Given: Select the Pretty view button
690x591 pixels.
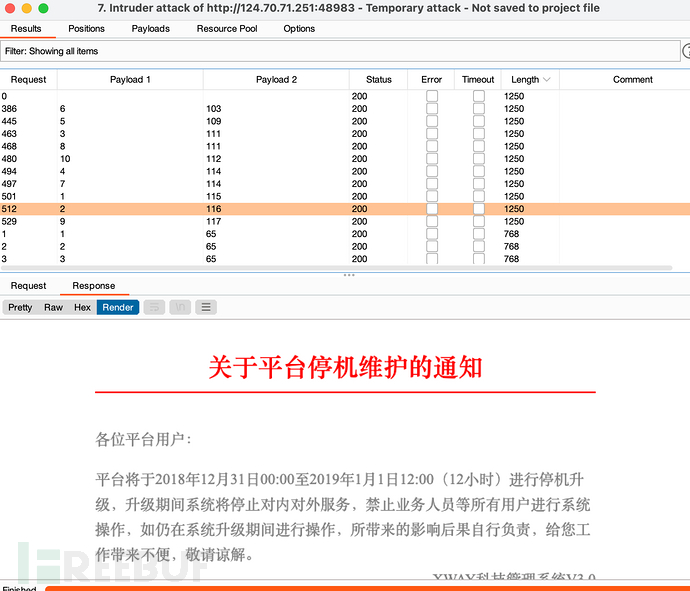Looking at the screenshot, I should click(20, 307).
